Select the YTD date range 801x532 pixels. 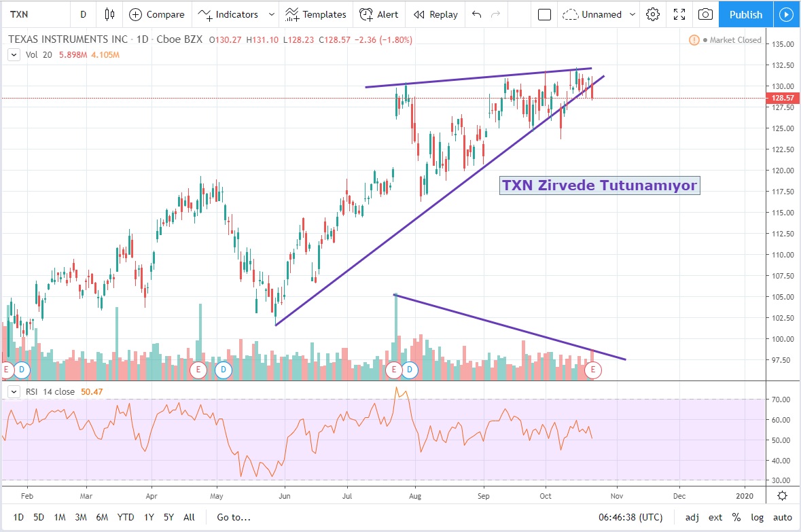tap(126, 517)
